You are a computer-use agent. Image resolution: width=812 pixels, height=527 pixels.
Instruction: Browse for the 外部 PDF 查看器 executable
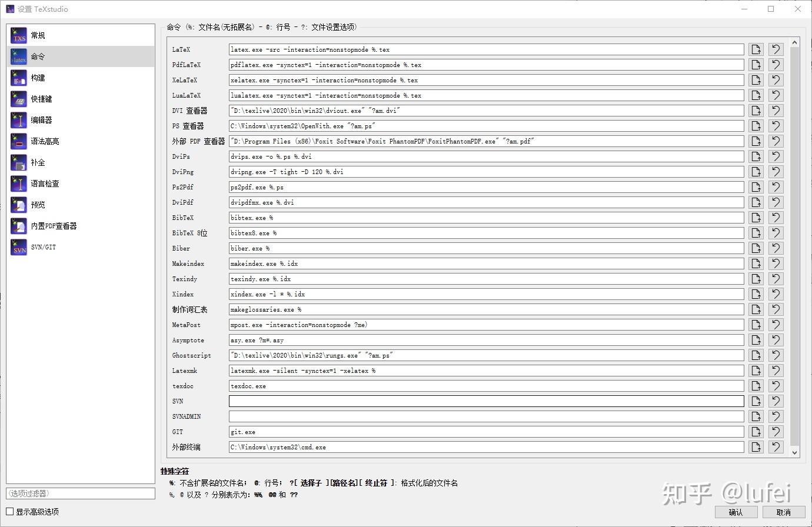(756, 141)
